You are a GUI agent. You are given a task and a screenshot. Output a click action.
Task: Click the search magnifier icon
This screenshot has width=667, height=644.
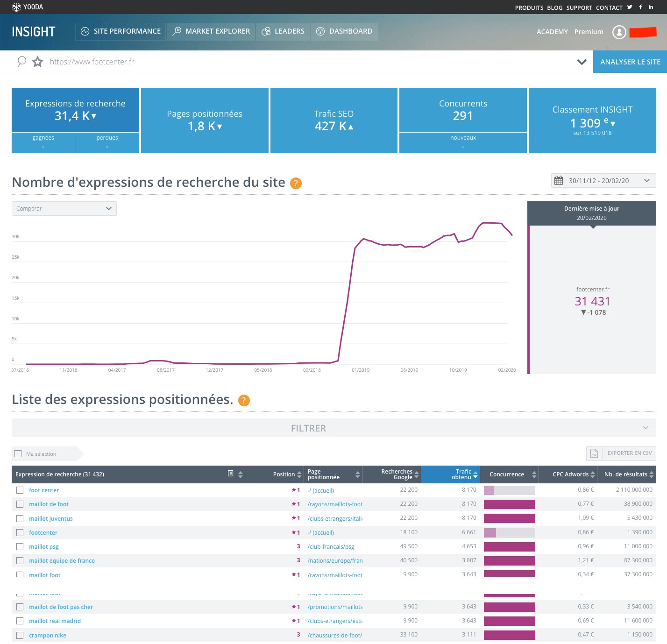click(21, 62)
